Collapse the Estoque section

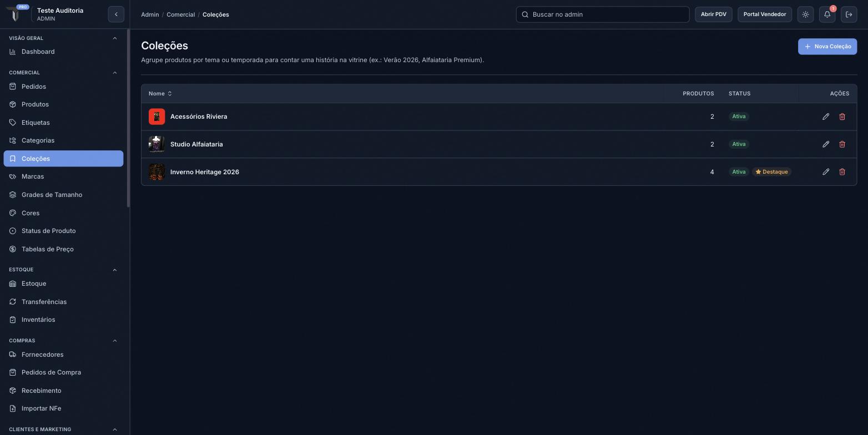(x=115, y=270)
